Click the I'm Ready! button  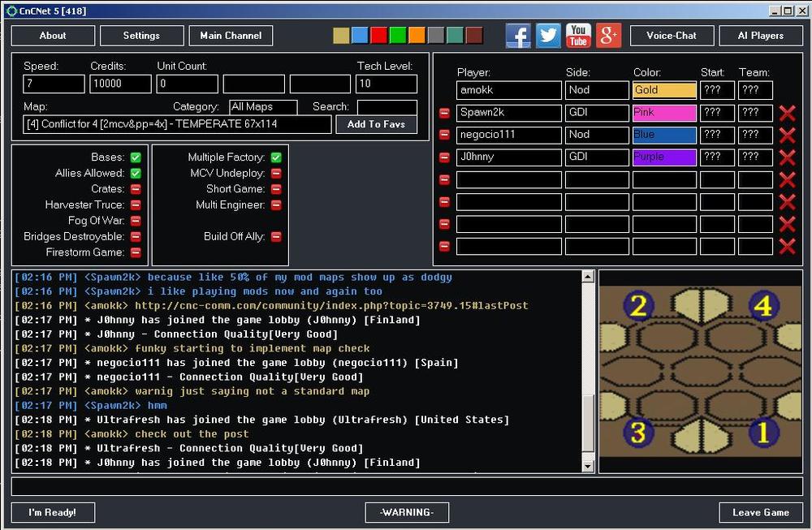[x=53, y=512]
